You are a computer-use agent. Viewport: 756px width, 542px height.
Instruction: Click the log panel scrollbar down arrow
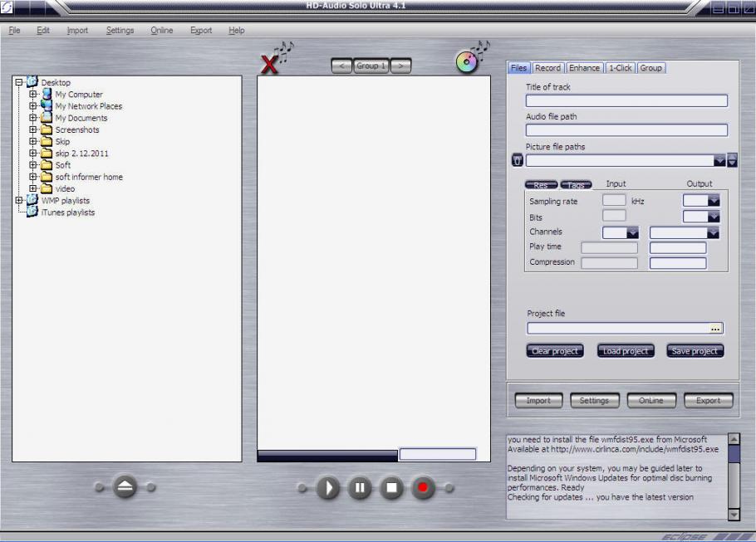pyautogui.click(x=734, y=515)
